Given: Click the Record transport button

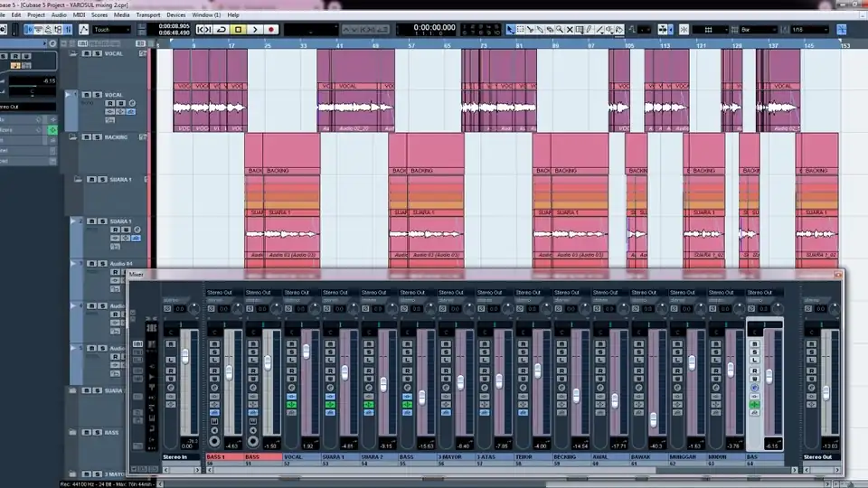Looking at the screenshot, I should tap(271, 29).
